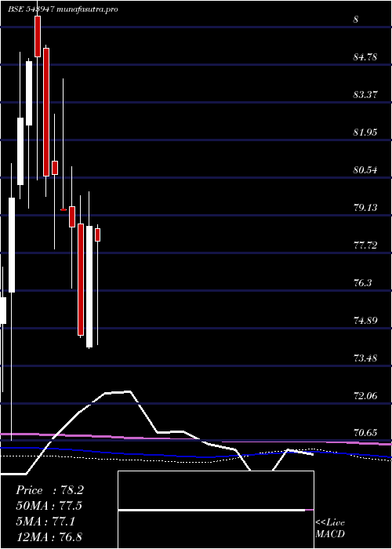Click the 74.89 price axis label

coord(365,321)
